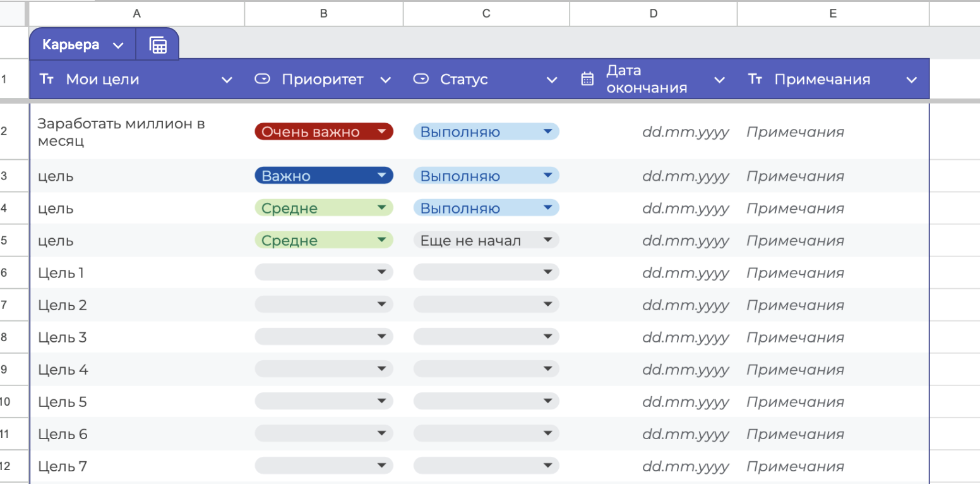
Task: Open the Еще не начал status chip
Action: [x=486, y=240]
